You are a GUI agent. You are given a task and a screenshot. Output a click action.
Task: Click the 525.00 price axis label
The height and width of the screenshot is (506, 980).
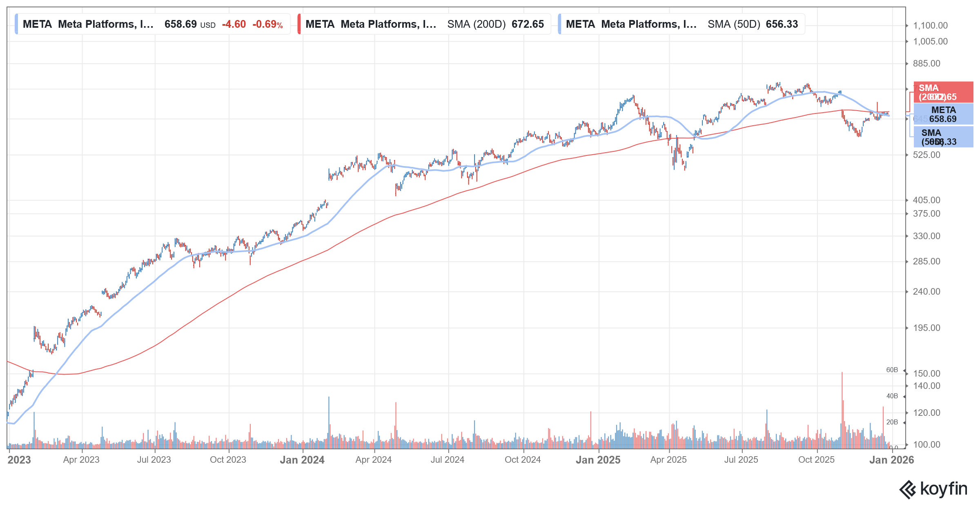click(927, 155)
